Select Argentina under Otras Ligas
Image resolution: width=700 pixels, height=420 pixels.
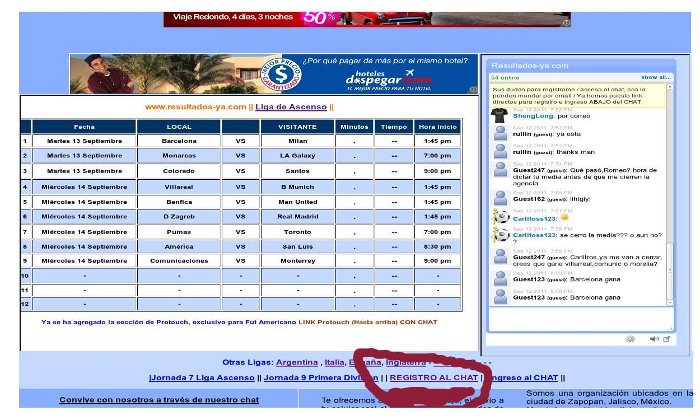click(296, 362)
